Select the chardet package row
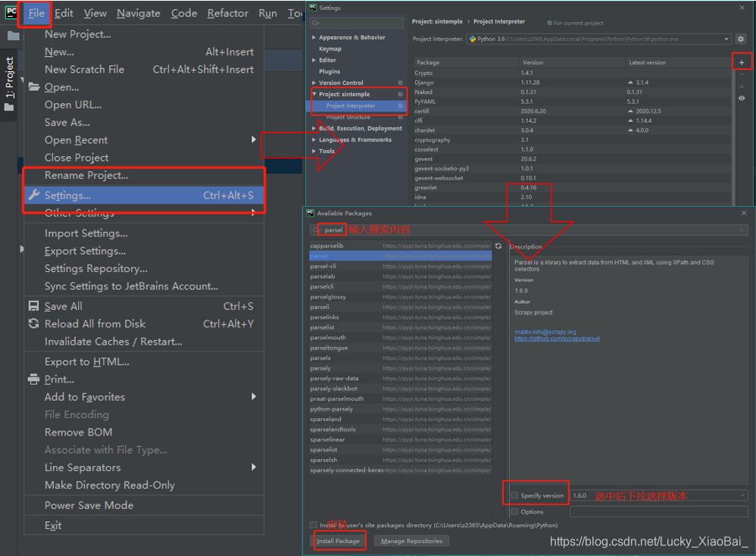Image resolution: width=756 pixels, height=556 pixels. click(573, 130)
